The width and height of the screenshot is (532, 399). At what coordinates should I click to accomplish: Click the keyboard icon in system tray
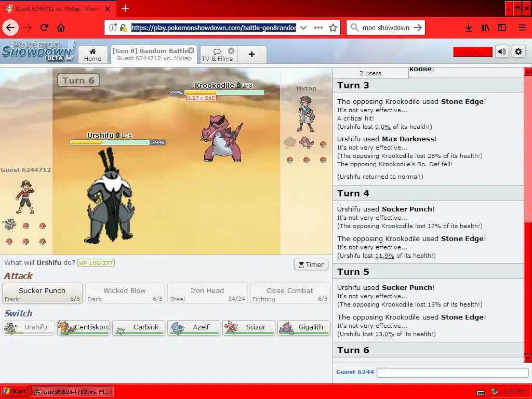(x=481, y=392)
